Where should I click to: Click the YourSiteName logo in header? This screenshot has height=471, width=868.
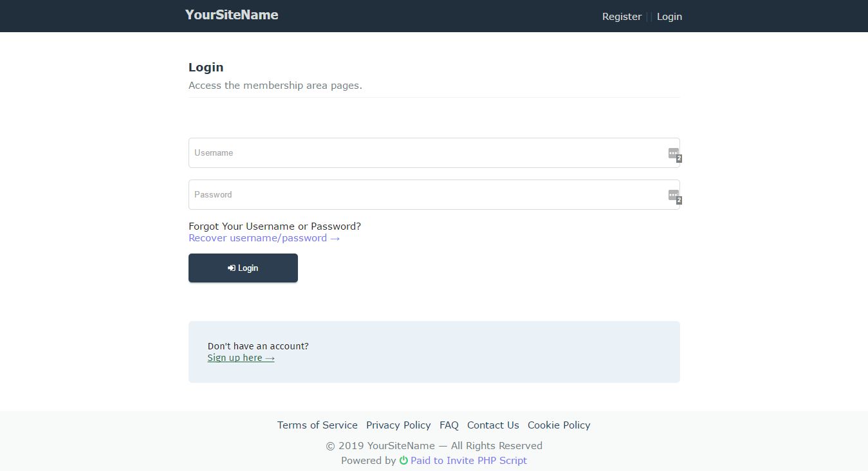point(232,15)
